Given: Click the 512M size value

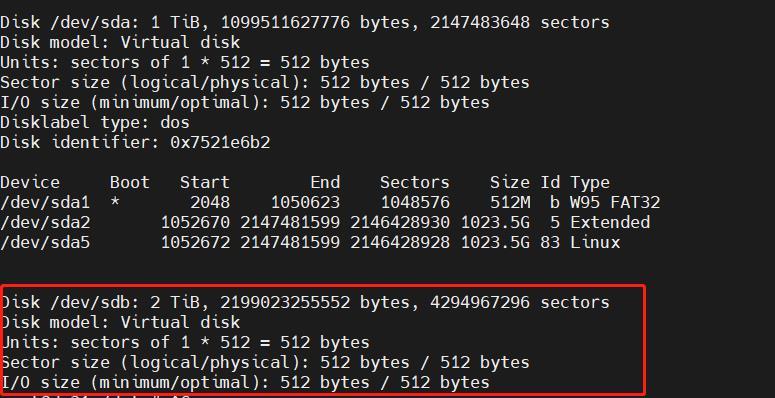Looking at the screenshot, I should [x=510, y=202].
